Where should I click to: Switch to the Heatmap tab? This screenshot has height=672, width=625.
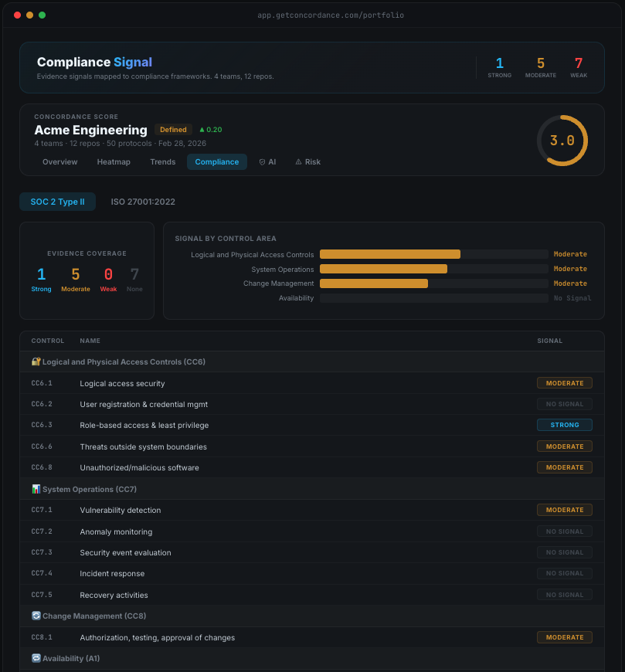click(x=114, y=162)
